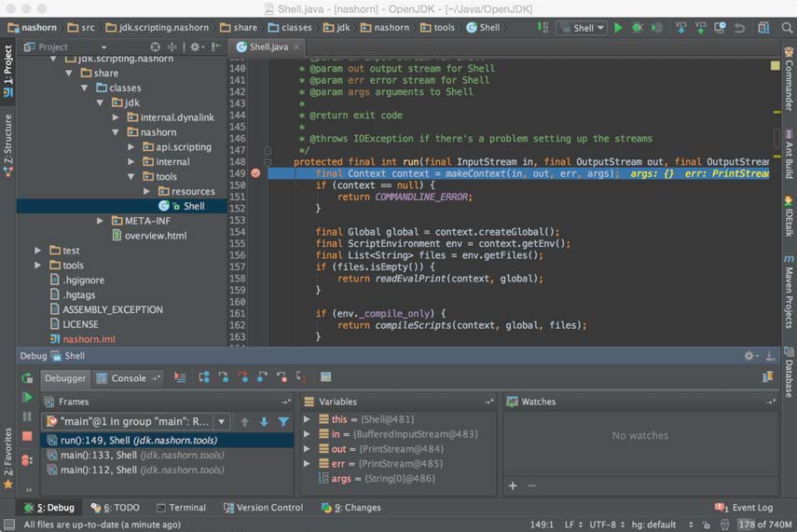
Task: Click the Step Over icon in debugger toolbar
Action: tap(204, 377)
